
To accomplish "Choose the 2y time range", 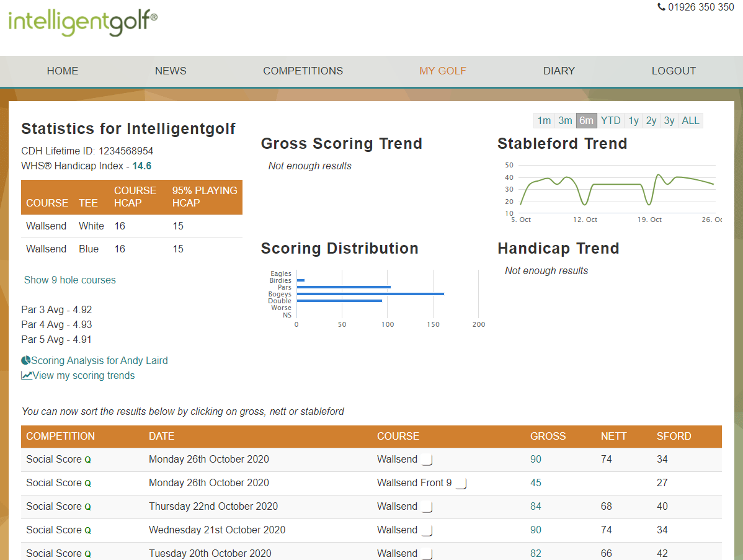I will pos(651,121).
